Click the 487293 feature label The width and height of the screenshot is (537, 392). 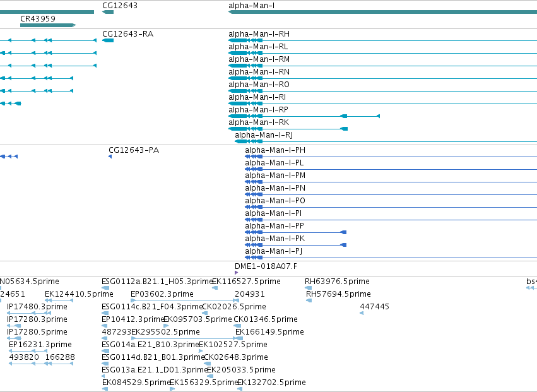[117, 332]
